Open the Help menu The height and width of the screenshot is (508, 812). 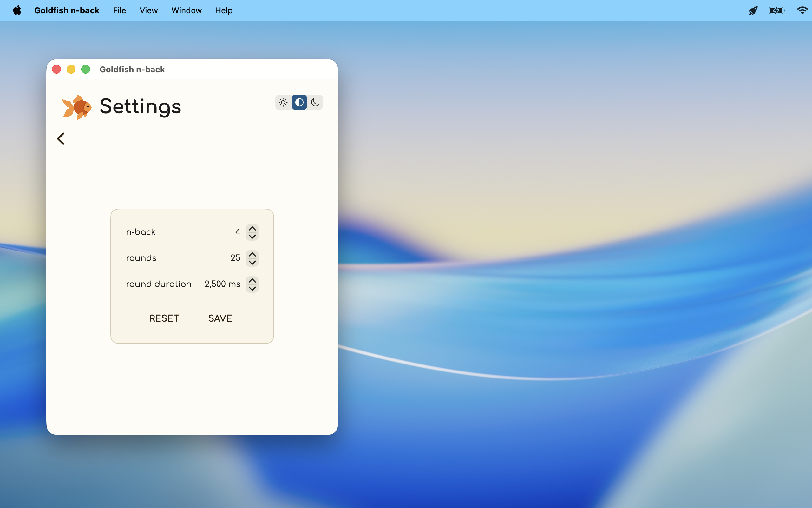point(224,10)
